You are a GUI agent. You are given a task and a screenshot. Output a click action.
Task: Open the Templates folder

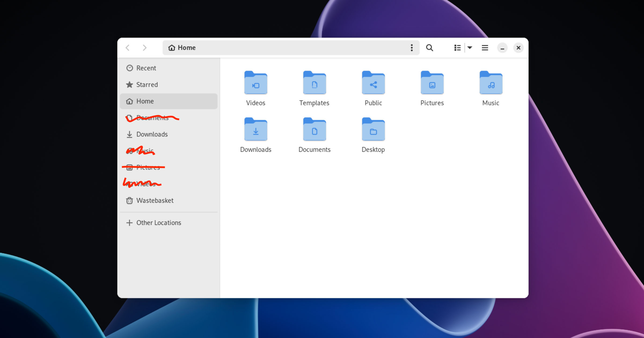tap(314, 83)
